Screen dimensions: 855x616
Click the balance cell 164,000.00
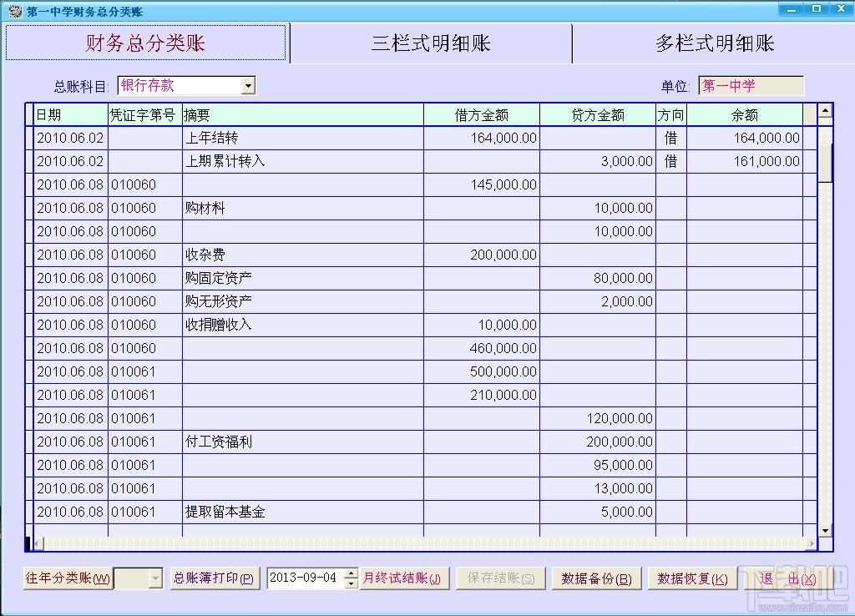[x=745, y=138]
